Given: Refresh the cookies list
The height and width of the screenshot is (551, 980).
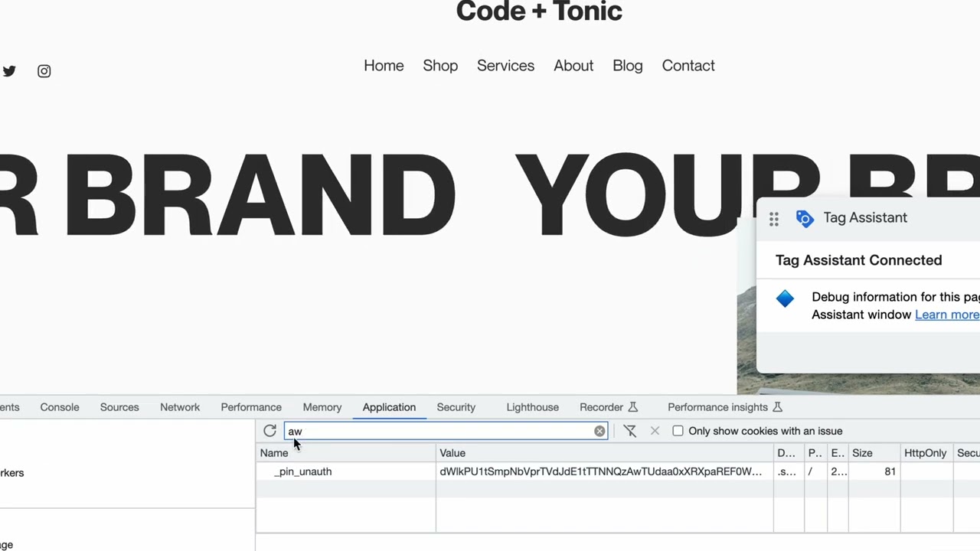Looking at the screenshot, I should 269,431.
